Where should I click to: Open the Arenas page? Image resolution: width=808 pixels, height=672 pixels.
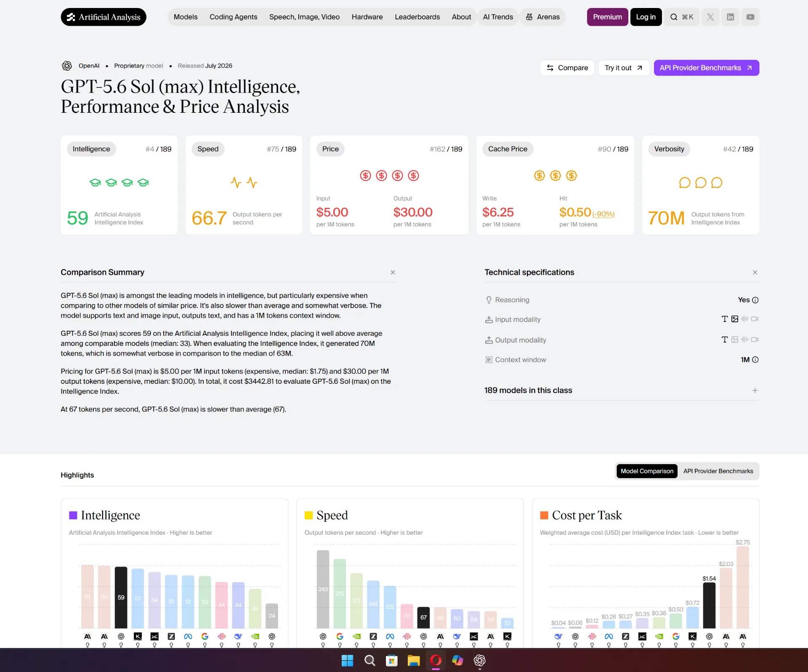[543, 17]
